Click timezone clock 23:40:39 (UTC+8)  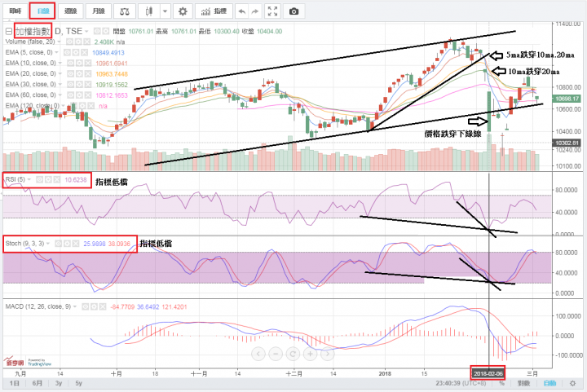click(461, 383)
